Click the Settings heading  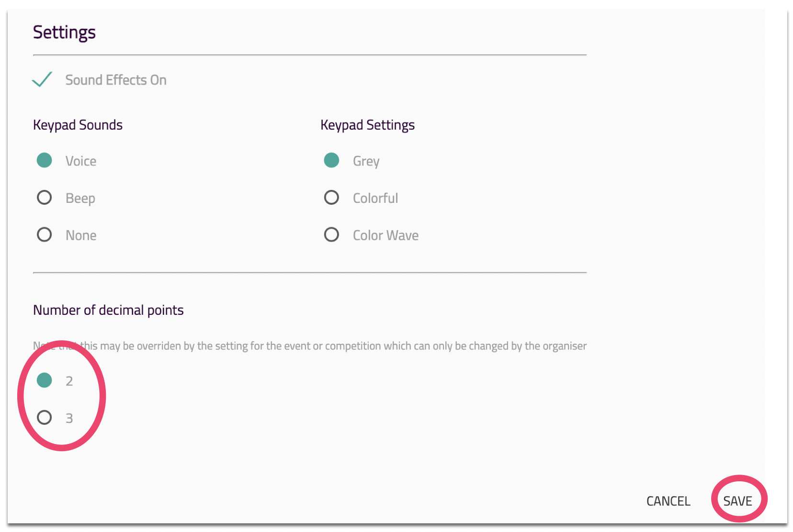point(64,32)
